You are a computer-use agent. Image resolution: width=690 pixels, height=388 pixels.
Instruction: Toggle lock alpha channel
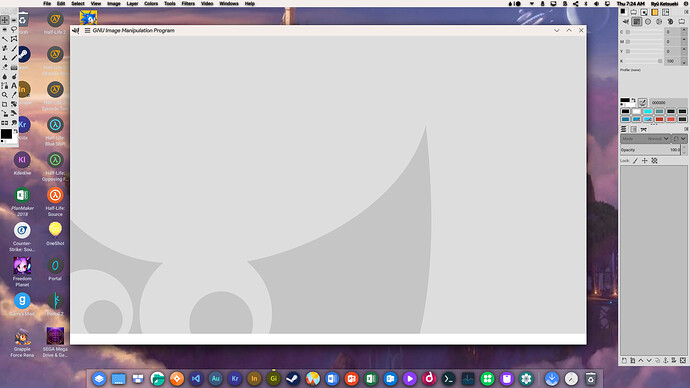click(654, 161)
